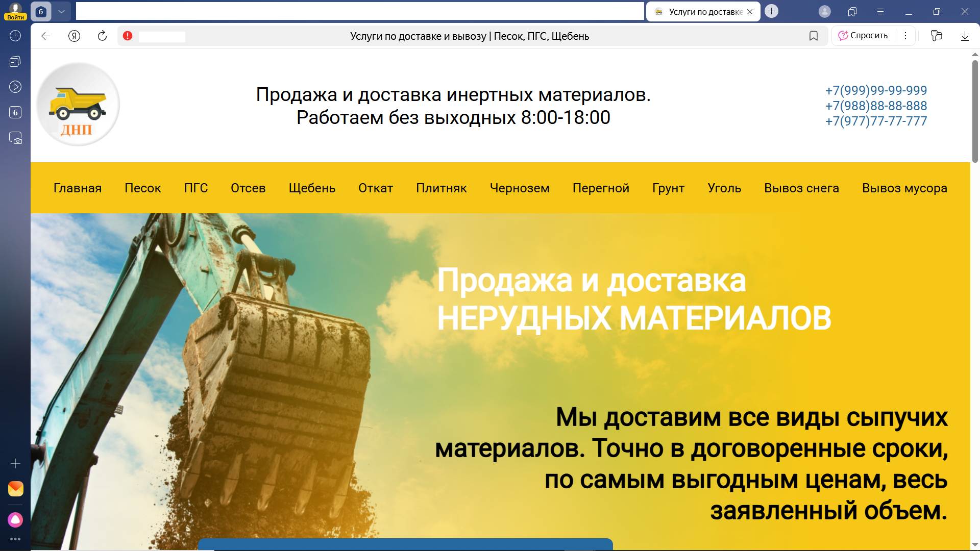Open browsing history from the sidebar clock icon
The image size is (980, 551).
[15, 36]
